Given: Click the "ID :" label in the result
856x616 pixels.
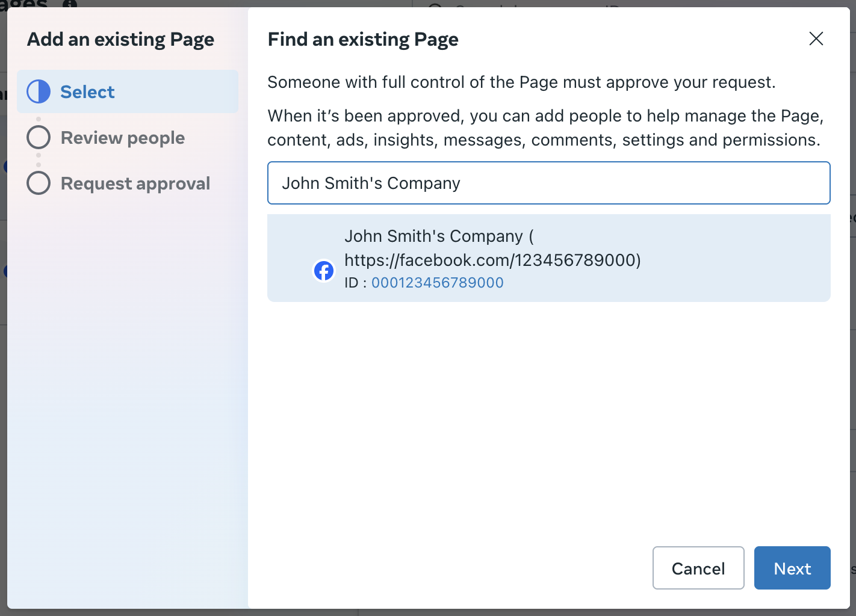Looking at the screenshot, I should [355, 283].
